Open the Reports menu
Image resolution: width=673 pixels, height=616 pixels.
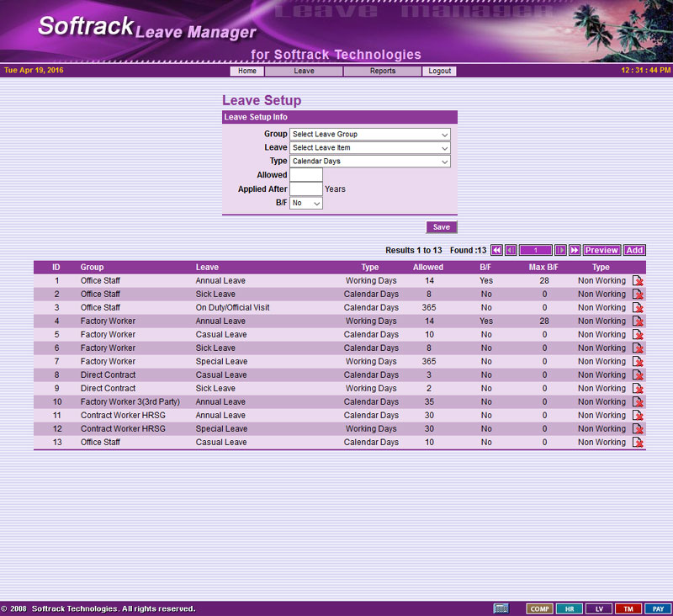pyautogui.click(x=382, y=72)
